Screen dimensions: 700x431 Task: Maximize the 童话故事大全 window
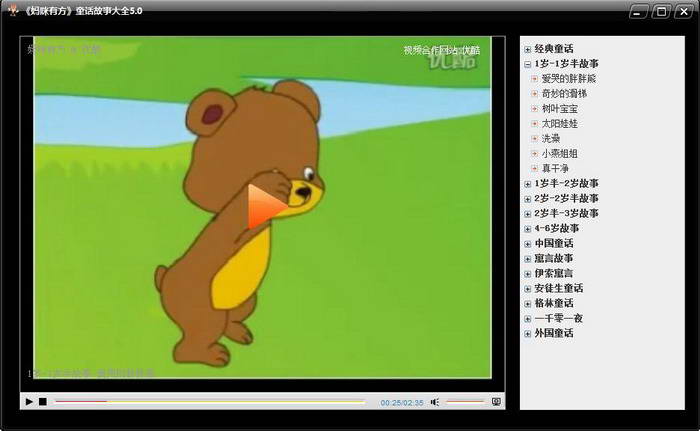661,12
